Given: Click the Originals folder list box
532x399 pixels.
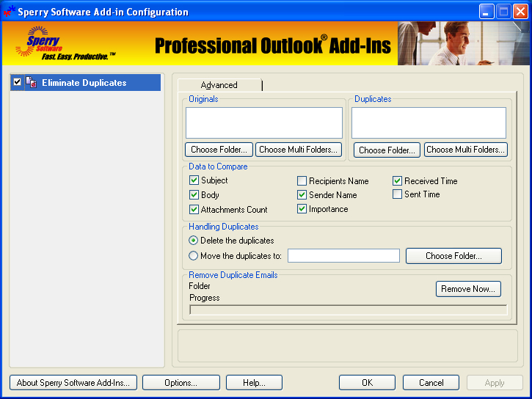Looking at the screenshot, I should [264, 122].
